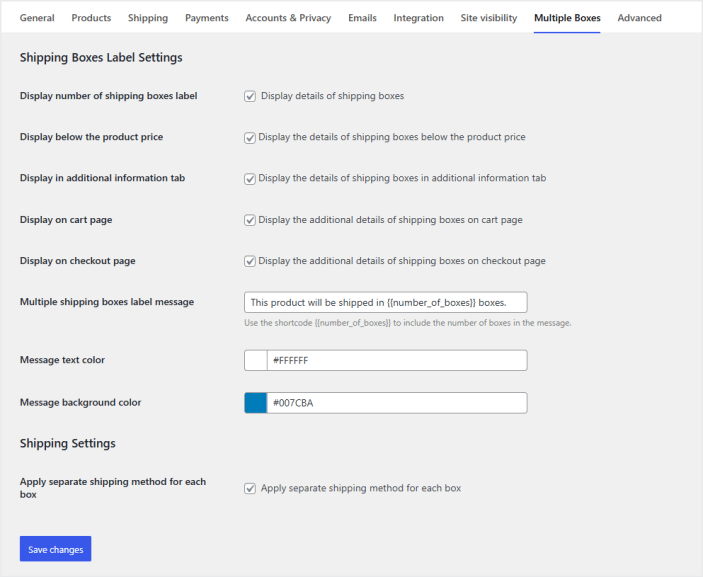This screenshot has height=577, width=703.
Task: Switch to the Emails tab
Action: pyautogui.click(x=363, y=18)
